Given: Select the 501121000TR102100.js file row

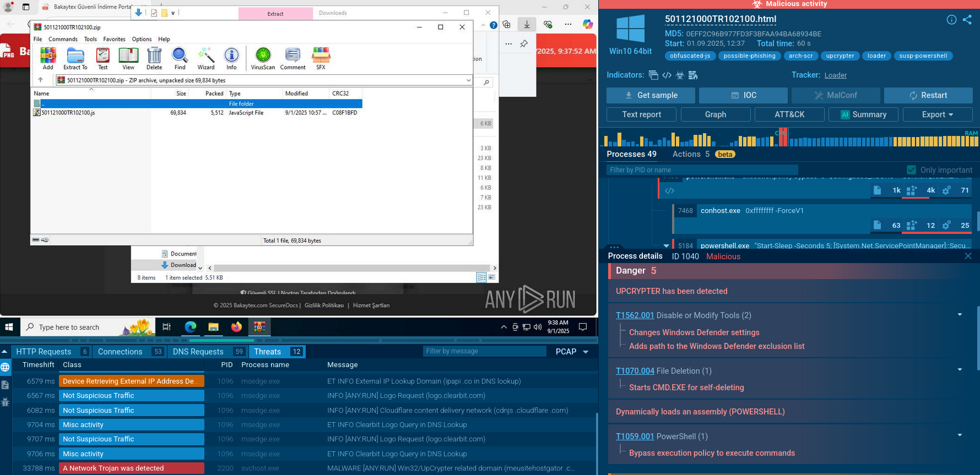Looking at the screenshot, I should [197, 113].
